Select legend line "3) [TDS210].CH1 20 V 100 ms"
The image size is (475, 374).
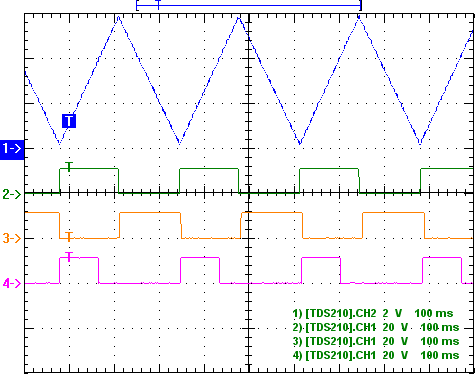(376, 341)
